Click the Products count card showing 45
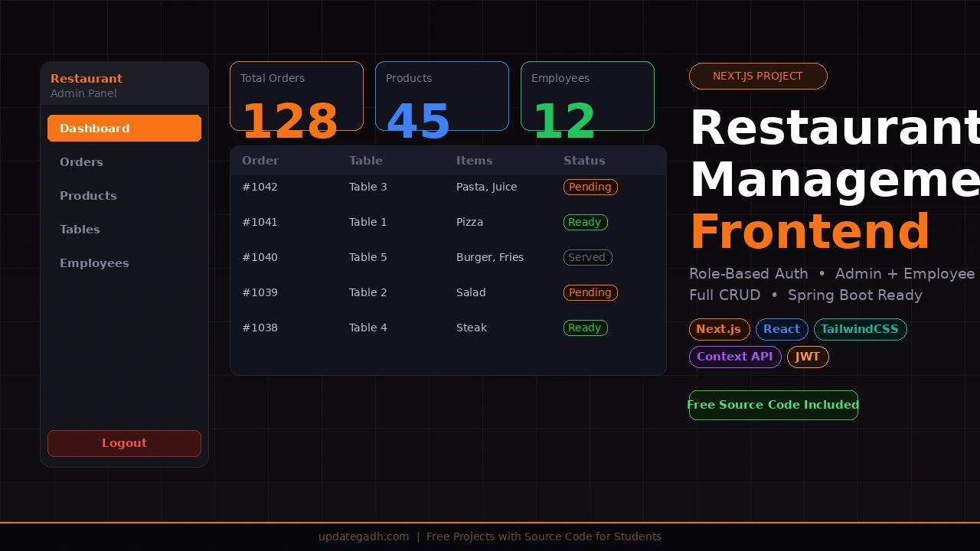980x551 pixels. (x=442, y=96)
